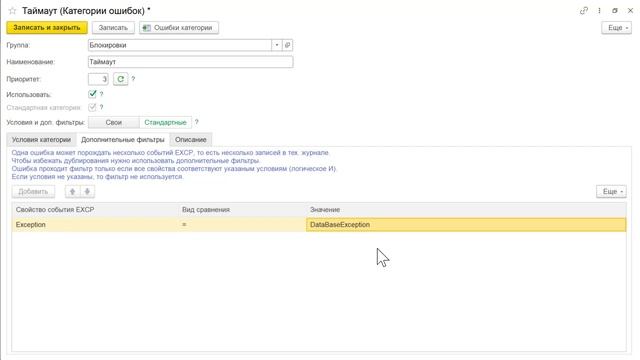
Task: Show help for Условия и доп. фильтры
Action: 196,122
